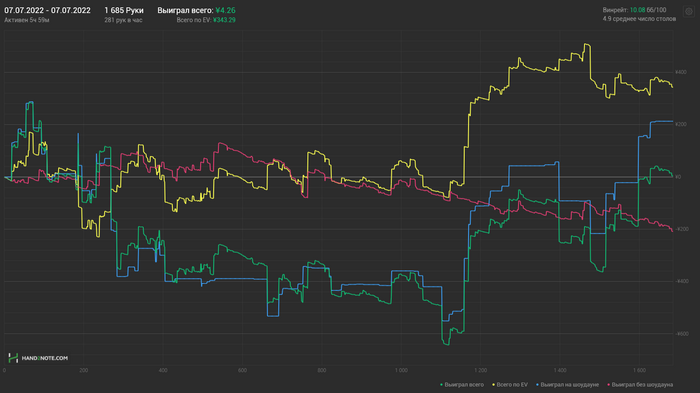Click the -¥600 y-axis label
The image size is (700, 393).
click(681, 334)
